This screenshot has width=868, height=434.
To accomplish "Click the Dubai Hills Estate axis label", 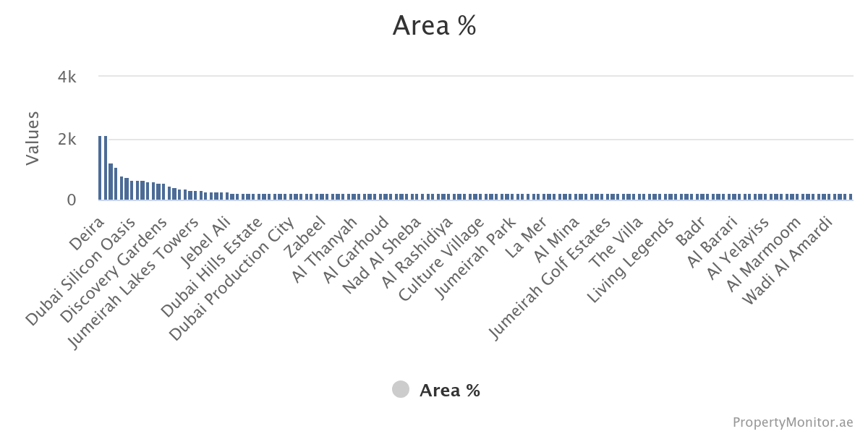I will click(x=212, y=269).
